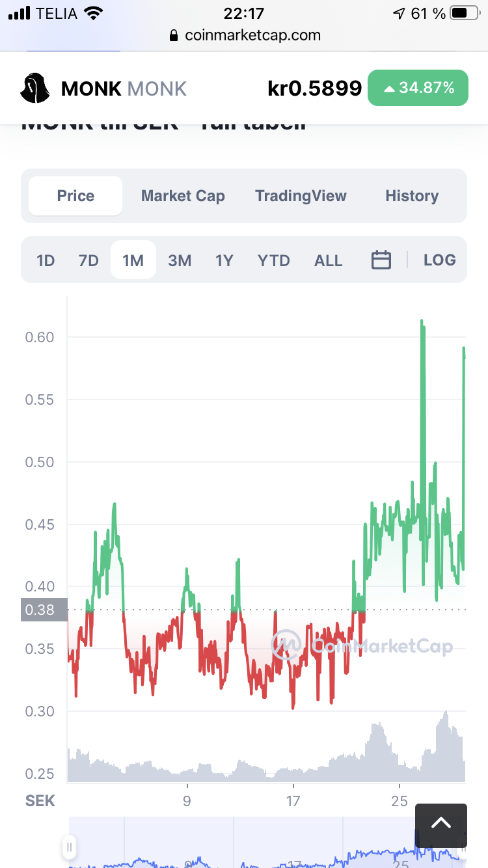This screenshot has width=488, height=868.
Task: Select the 1M time range
Action: coord(133,260)
